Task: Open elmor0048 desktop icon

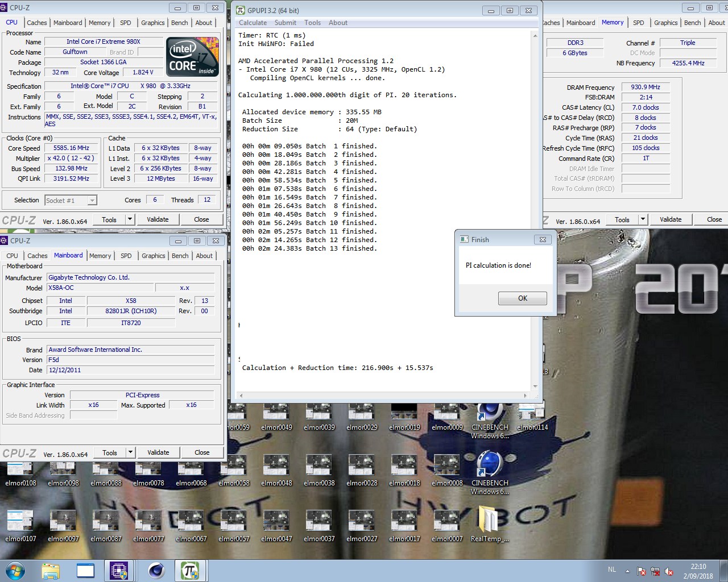Action: point(276,472)
